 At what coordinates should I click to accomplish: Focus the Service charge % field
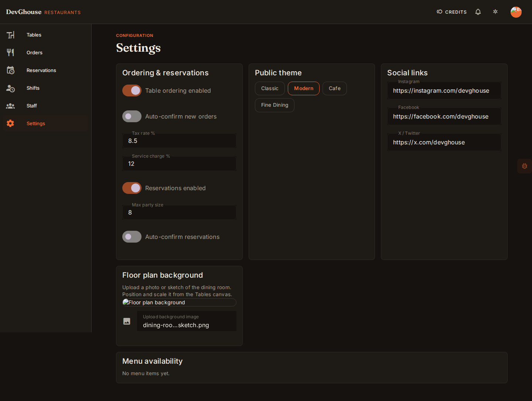click(x=179, y=164)
